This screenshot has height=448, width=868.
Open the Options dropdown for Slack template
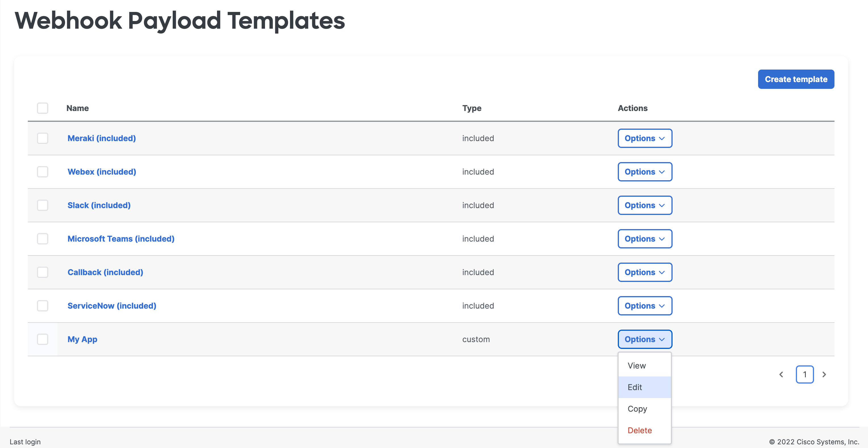tap(644, 205)
